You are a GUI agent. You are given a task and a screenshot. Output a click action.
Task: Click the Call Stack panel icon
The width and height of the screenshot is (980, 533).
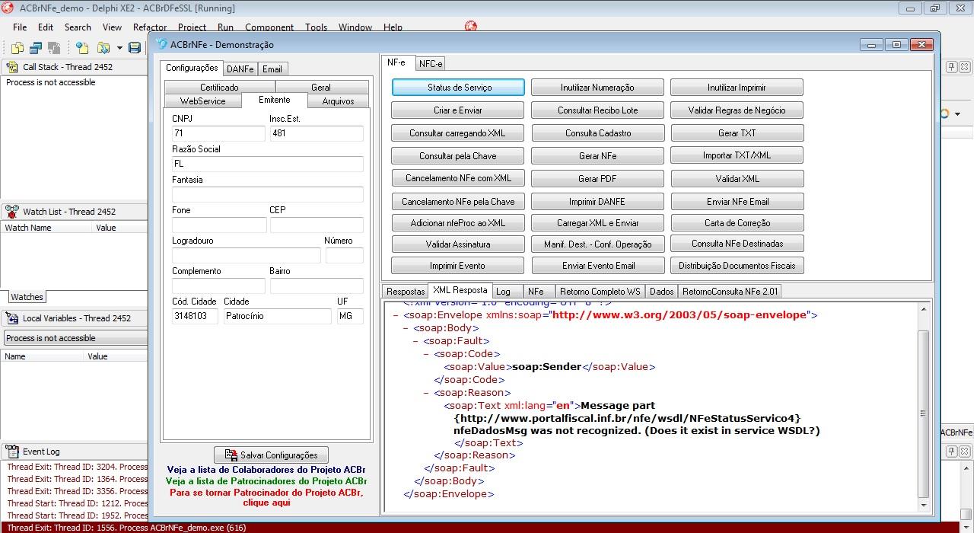11,67
